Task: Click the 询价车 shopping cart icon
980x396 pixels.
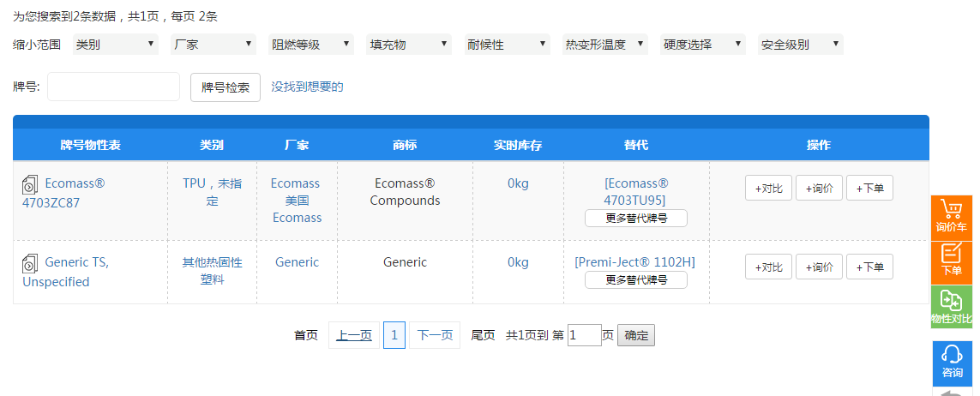Action: [951, 217]
